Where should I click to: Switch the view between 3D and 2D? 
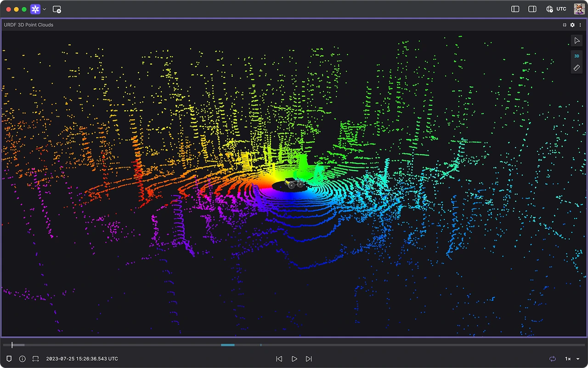click(577, 56)
